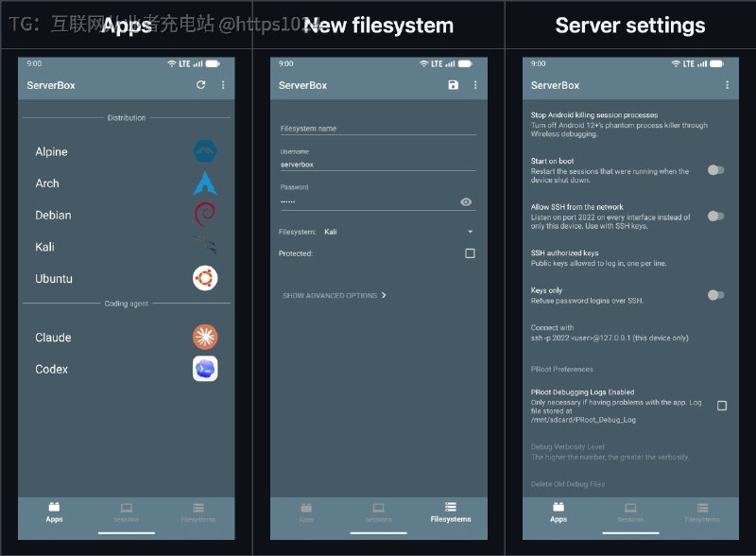This screenshot has width=756, height=556.
Task: Enable Allow SSH from the network switch
Action: pos(716,216)
